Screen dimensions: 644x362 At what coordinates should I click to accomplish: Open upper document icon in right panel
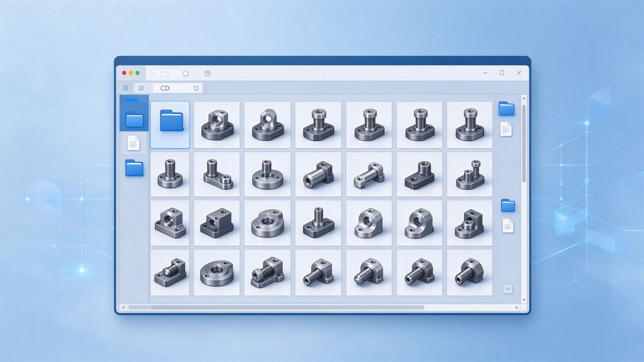[x=506, y=129]
